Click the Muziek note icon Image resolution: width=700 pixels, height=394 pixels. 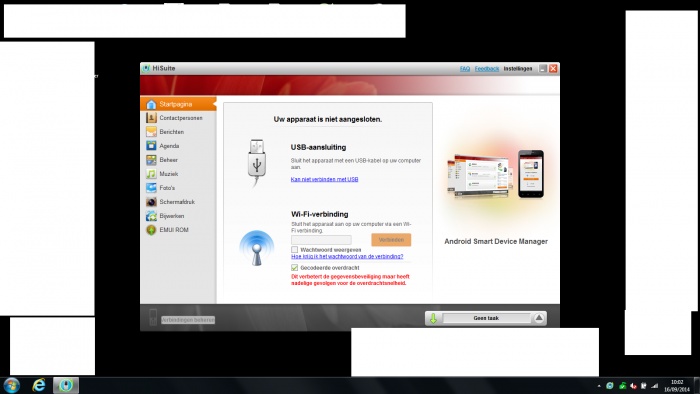tap(151, 174)
